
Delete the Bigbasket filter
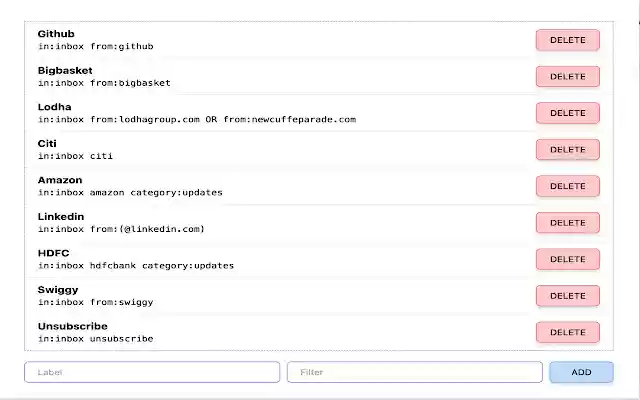click(x=568, y=76)
